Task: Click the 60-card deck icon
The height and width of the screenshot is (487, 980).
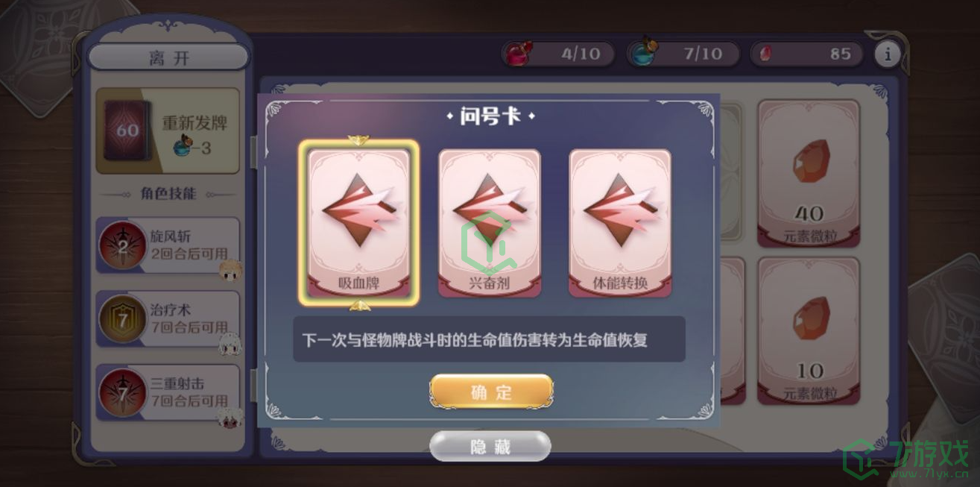Action: [127, 131]
